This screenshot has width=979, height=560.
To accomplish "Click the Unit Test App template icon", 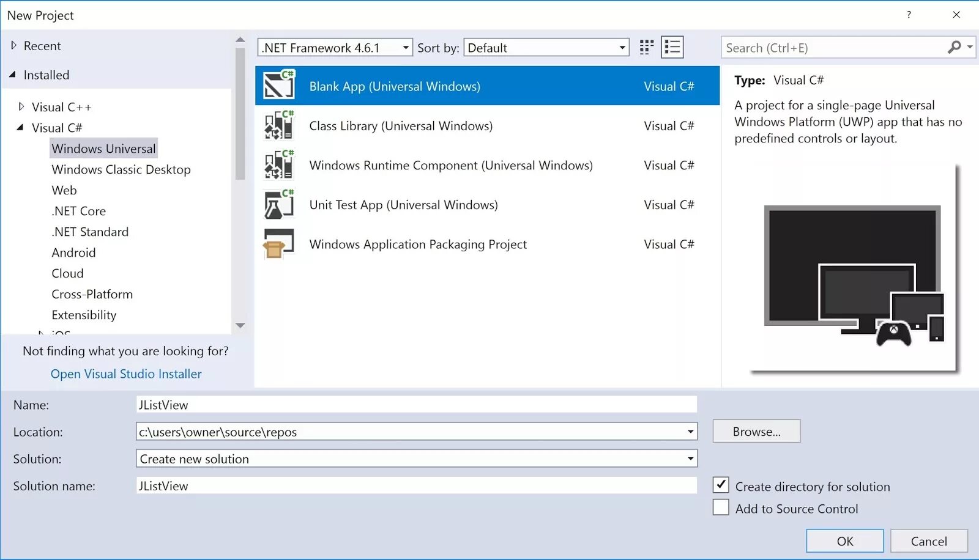I will pyautogui.click(x=279, y=204).
